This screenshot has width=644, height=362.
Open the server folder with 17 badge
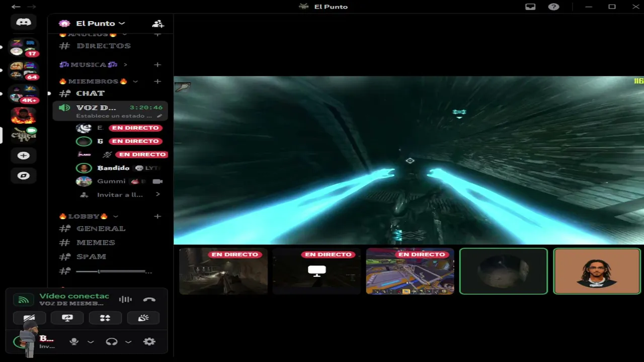point(23,47)
